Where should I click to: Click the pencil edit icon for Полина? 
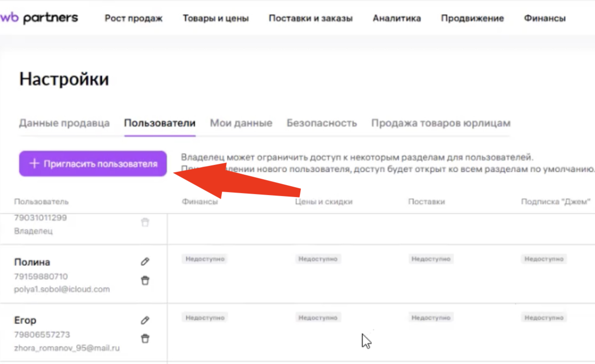click(145, 262)
